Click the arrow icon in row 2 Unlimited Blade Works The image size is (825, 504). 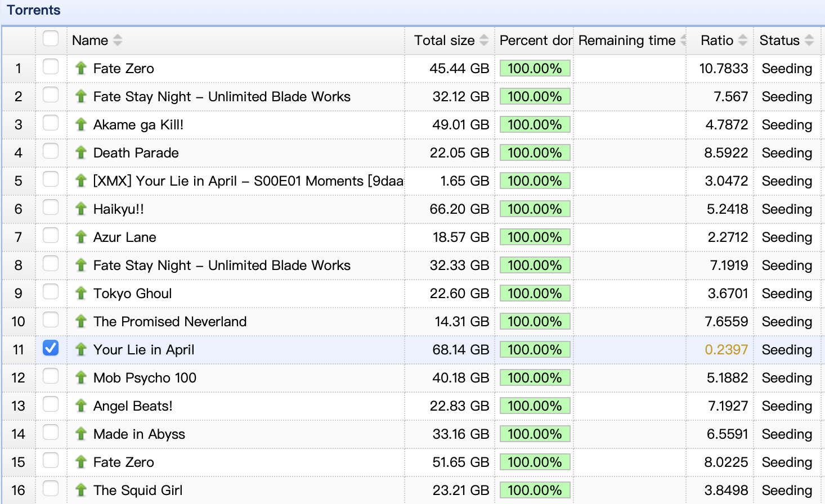(x=81, y=96)
